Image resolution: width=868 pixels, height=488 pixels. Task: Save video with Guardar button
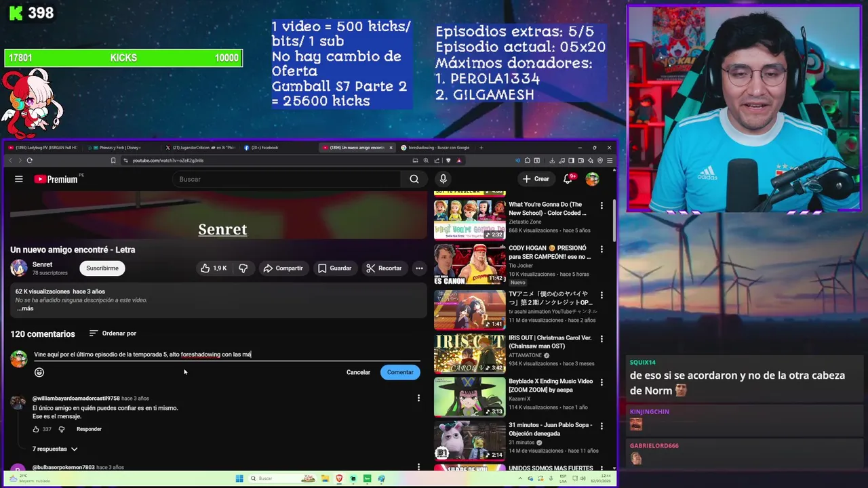(334, 268)
